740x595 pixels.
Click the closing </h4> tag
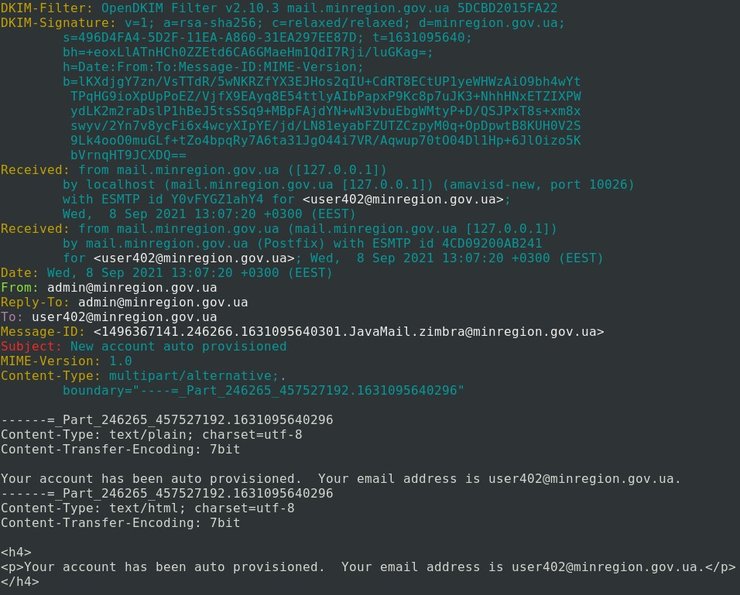19,582
